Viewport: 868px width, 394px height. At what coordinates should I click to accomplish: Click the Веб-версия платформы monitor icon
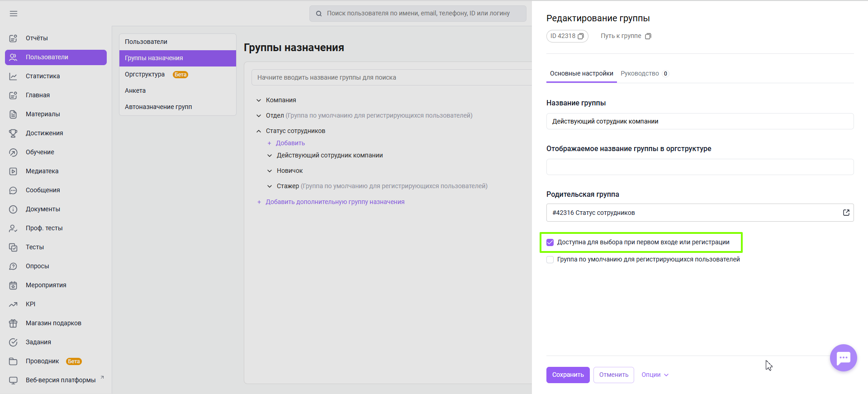pos(13,380)
